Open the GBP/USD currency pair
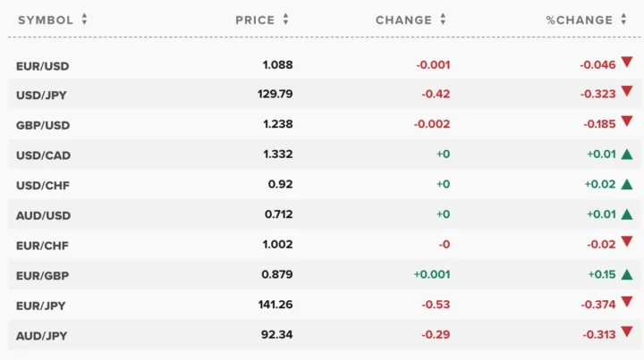Screen dimensions: 644x360 pyautogui.click(x=43, y=125)
